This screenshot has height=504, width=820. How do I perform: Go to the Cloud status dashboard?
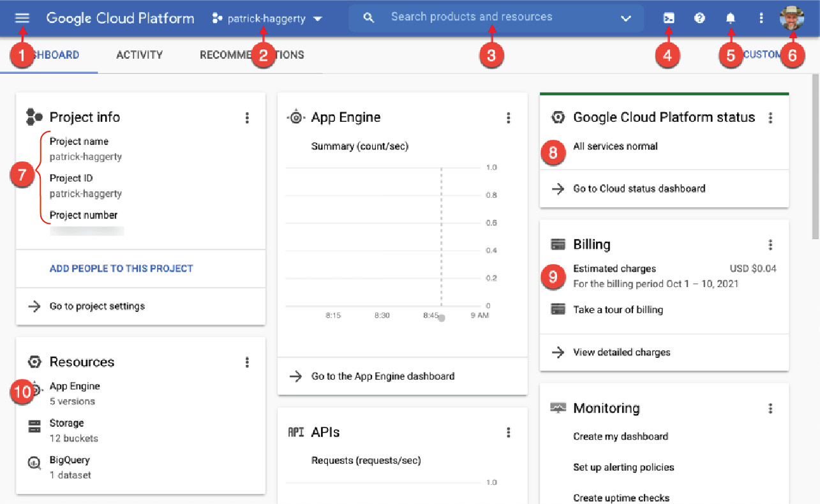638,188
